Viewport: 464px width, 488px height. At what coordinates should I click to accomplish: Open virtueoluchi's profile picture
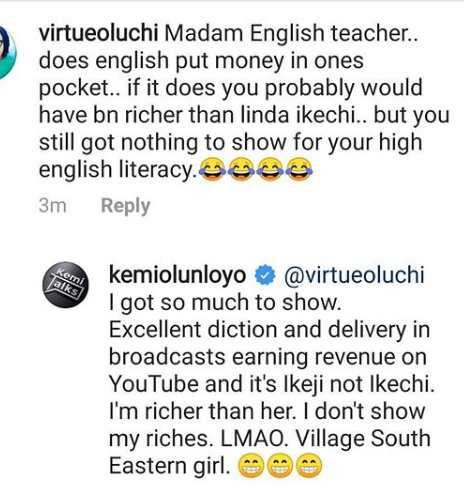point(7,53)
